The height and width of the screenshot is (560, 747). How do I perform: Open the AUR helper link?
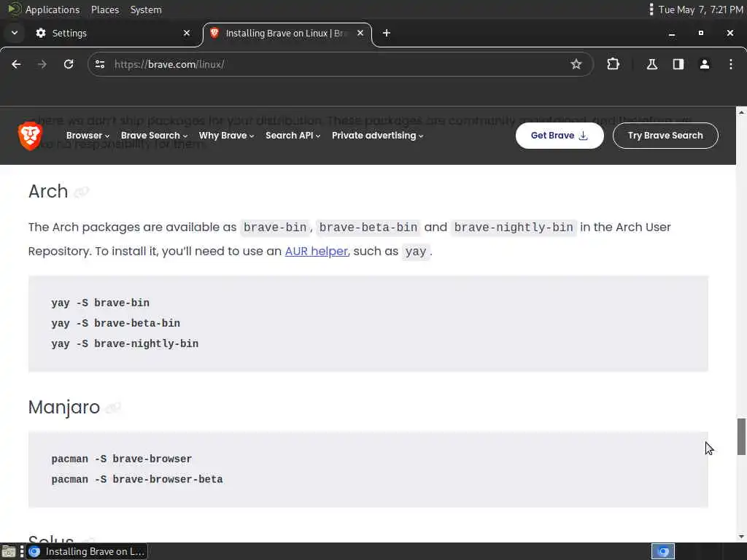(317, 252)
